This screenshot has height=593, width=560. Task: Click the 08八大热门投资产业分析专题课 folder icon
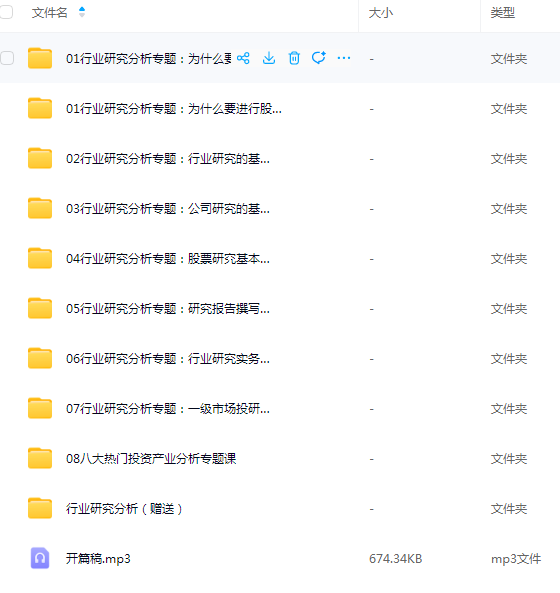click(x=40, y=458)
